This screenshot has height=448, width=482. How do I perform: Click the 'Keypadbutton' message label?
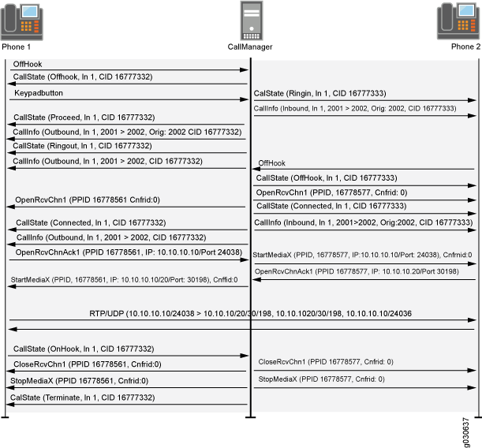point(39,93)
